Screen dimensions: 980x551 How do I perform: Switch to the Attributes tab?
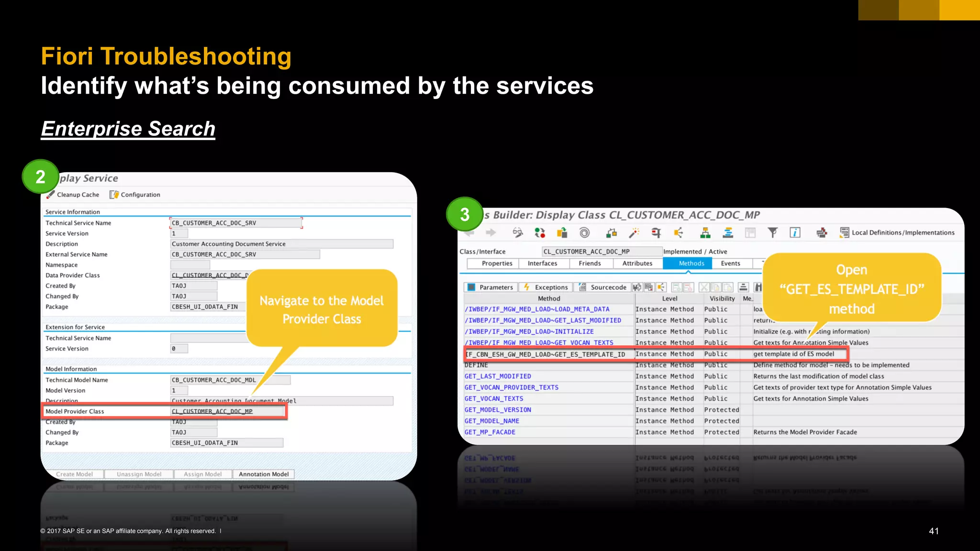tap(637, 264)
